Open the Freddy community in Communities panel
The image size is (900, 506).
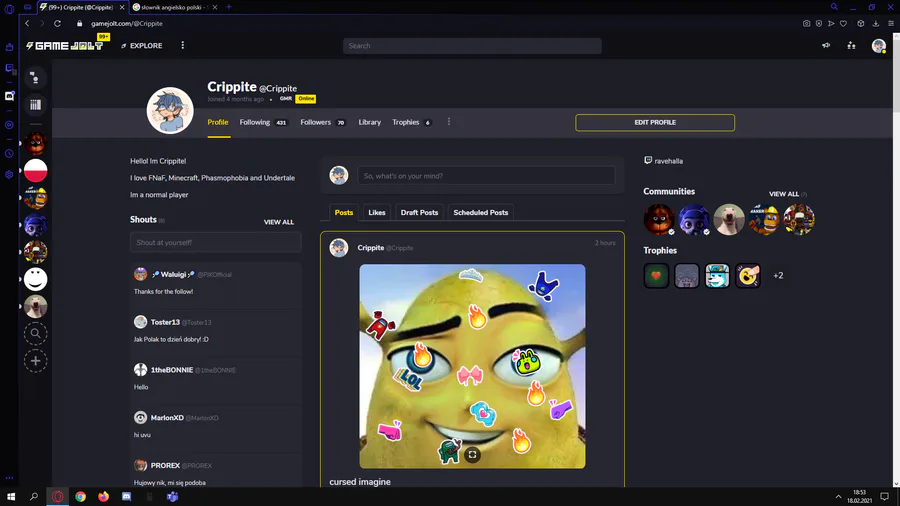pos(659,219)
